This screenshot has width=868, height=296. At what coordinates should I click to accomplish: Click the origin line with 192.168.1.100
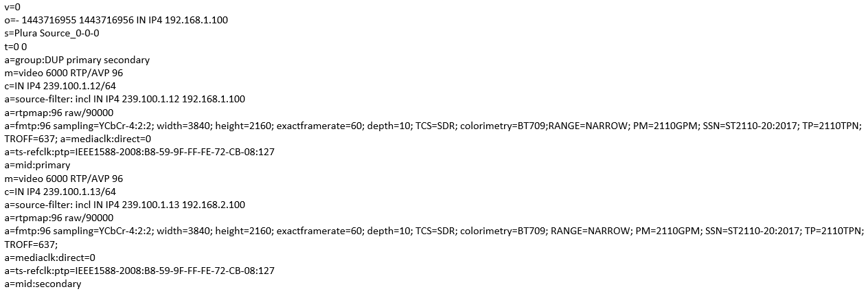coord(116,21)
